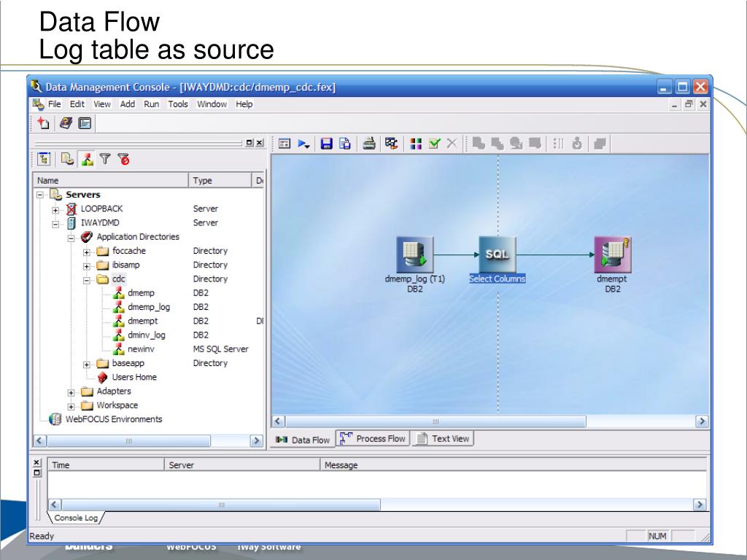The width and height of the screenshot is (747, 560).
Task: Switch to the Text View tab
Action: coord(443,438)
